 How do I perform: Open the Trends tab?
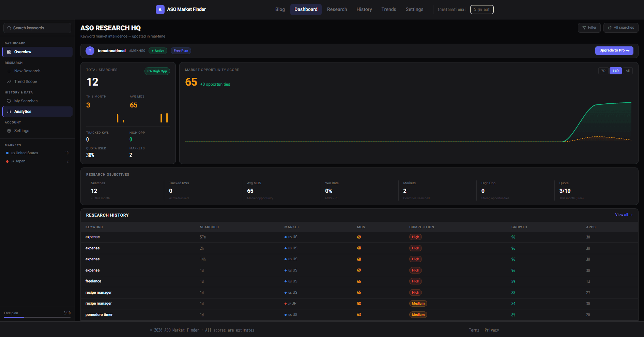(389, 10)
